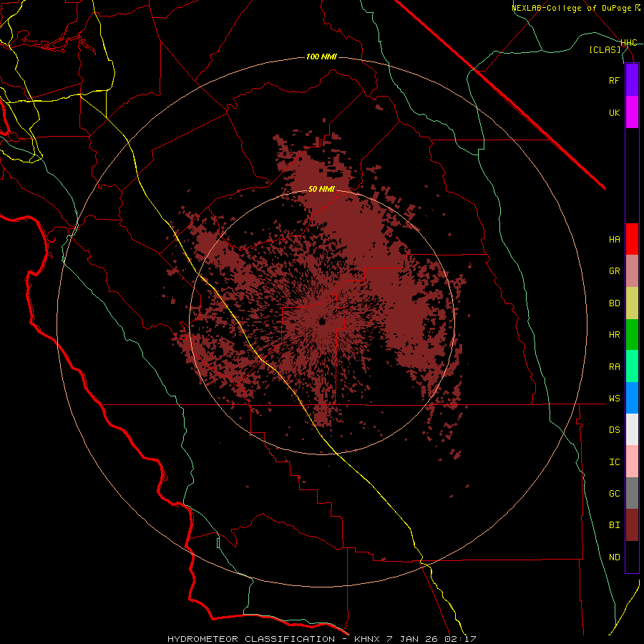Click the HHC product code label

click(x=629, y=43)
